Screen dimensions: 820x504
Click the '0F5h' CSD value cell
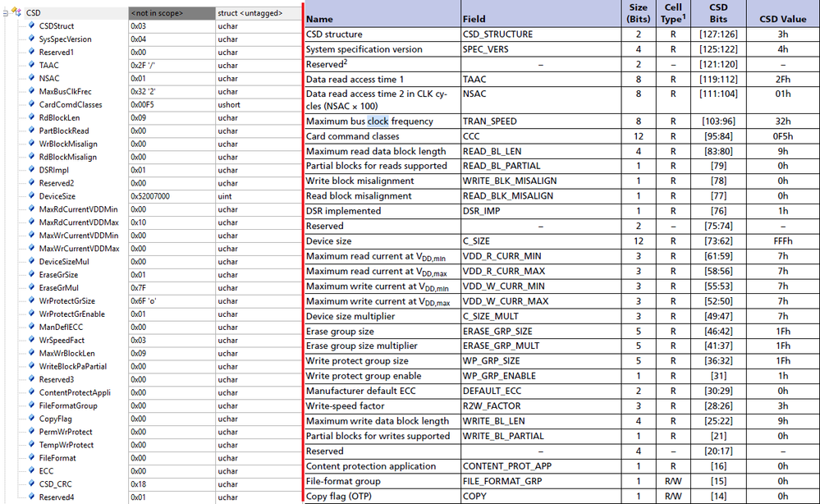[783, 136]
